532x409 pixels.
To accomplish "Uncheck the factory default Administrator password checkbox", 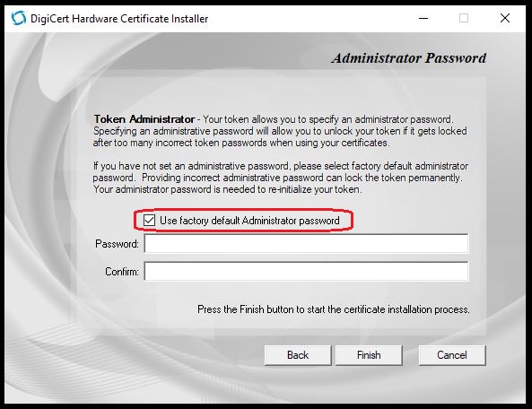I will pos(149,220).
